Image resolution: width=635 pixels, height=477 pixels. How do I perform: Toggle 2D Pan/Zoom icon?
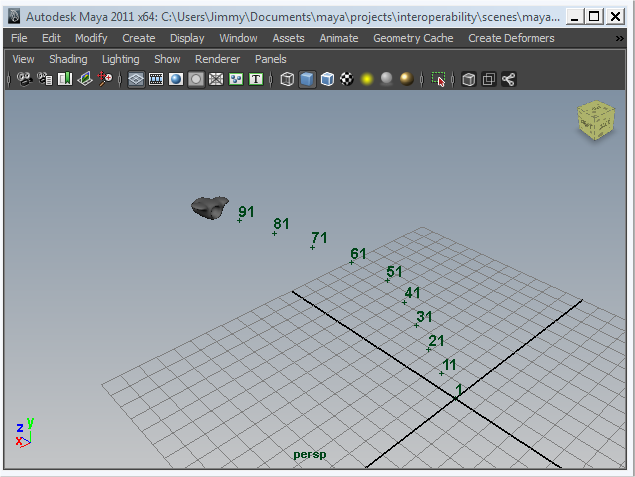(x=105, y=79)
